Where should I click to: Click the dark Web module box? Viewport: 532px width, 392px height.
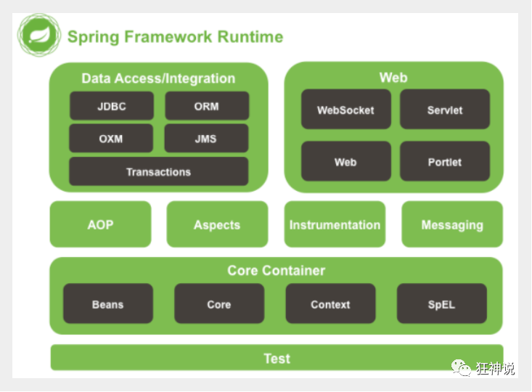point(345,161)
